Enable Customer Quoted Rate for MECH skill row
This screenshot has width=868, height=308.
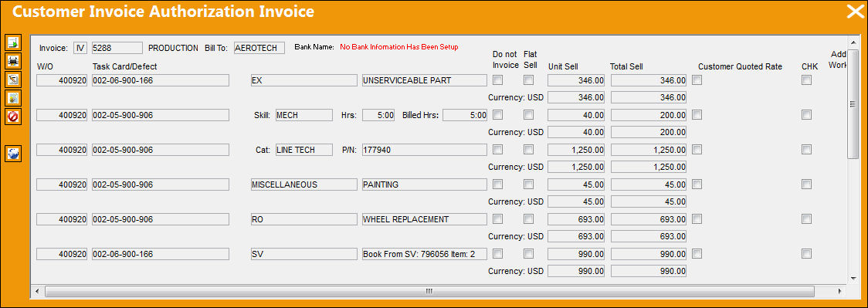pos(697,115)
